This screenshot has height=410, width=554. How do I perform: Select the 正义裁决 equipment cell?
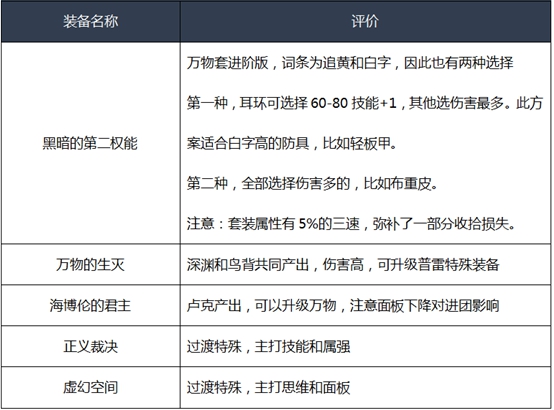click(x=90, y=346)
